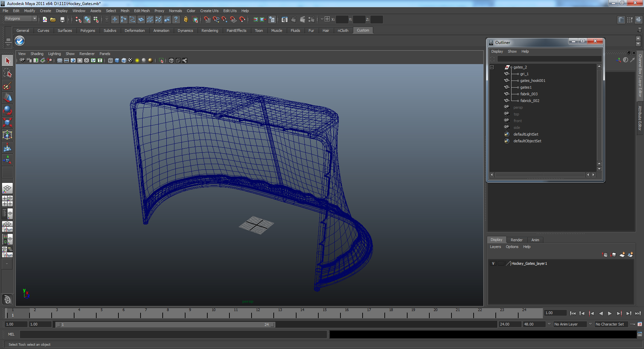Collapse the gates_2 hierarchy in Outliner
Image resolution: width=644 pixels, height=349 pixels.
click(492, 67)
